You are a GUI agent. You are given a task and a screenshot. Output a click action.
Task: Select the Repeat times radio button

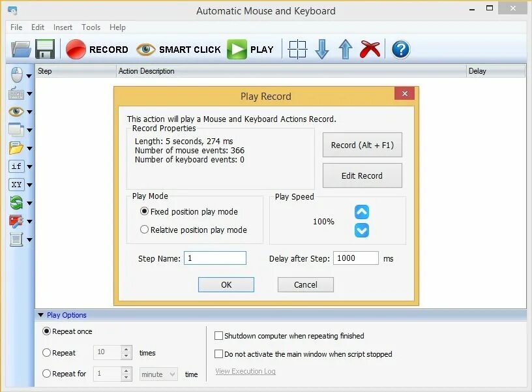pyautogui.click(x=46, y=353)
